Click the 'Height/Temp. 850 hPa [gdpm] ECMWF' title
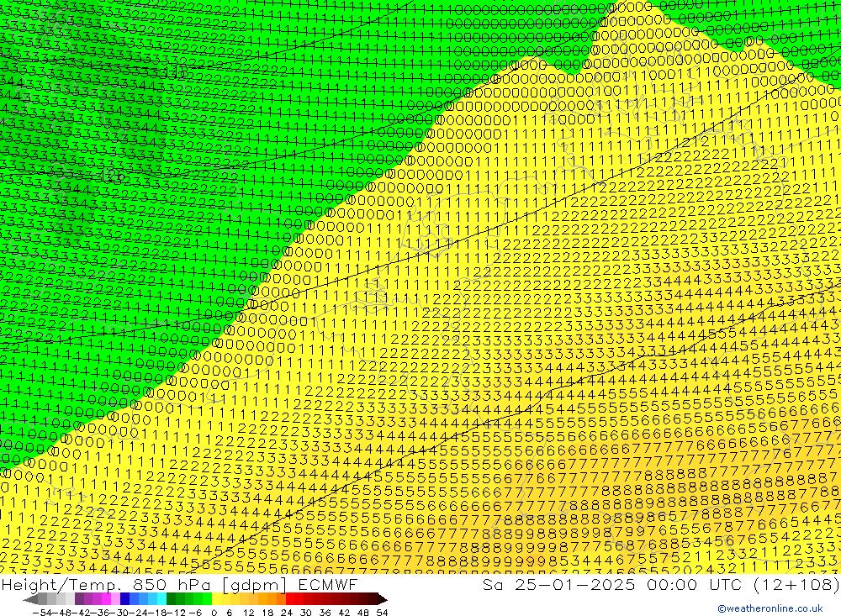The width and height of the screenshot is (841, 616). (x=179, y=584)
